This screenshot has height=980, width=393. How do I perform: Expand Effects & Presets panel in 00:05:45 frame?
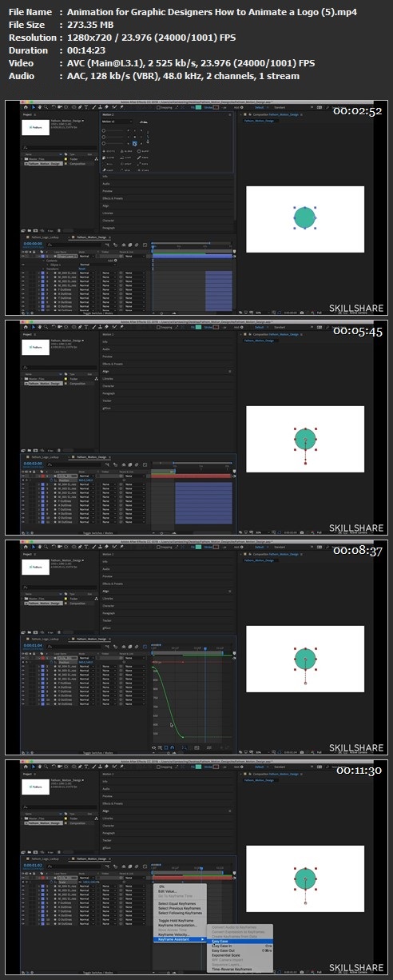point(112,363)
